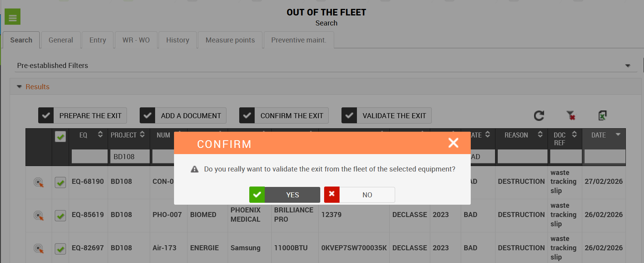Uncheck the EQ-85619 row checkbox
Viewport: 644px width, 263px height.
pos(60,215)
